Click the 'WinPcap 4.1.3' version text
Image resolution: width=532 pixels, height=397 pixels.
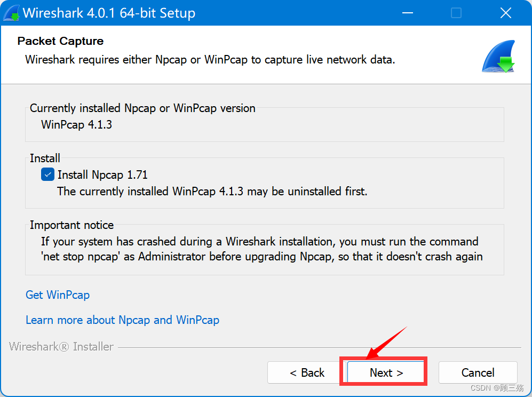pos(76,124)
